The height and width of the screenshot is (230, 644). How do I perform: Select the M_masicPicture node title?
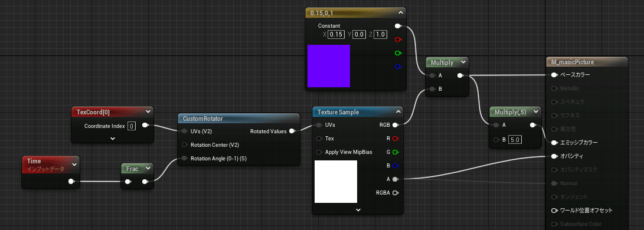click(573, 62)
